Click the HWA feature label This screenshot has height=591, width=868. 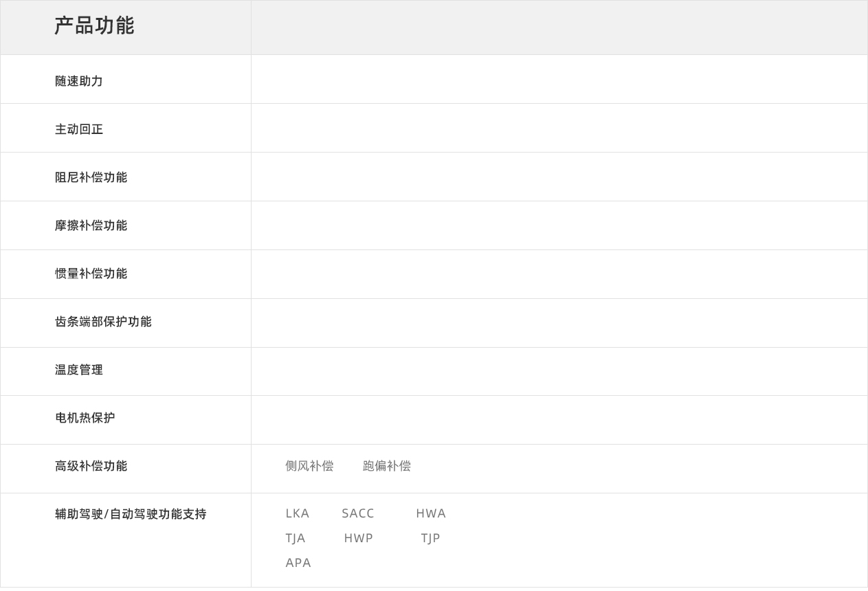[x=431, y=513]
